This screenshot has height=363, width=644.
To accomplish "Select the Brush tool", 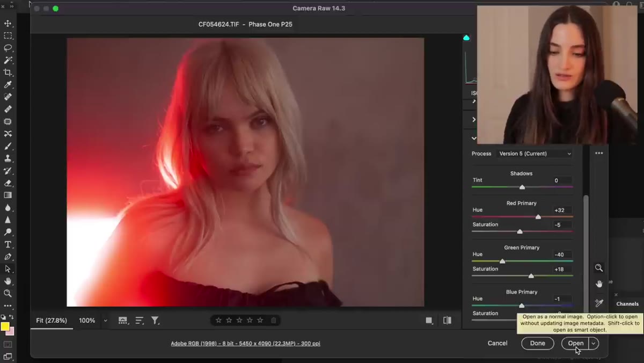I will click(8, 146).
